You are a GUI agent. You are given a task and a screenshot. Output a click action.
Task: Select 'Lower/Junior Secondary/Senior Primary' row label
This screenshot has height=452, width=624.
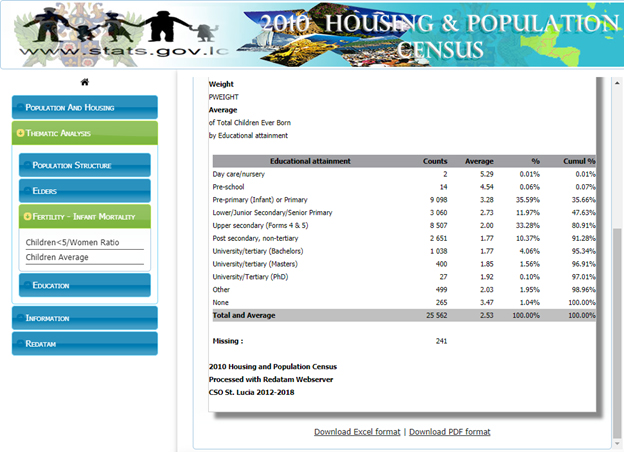click(x=272, y=212)
